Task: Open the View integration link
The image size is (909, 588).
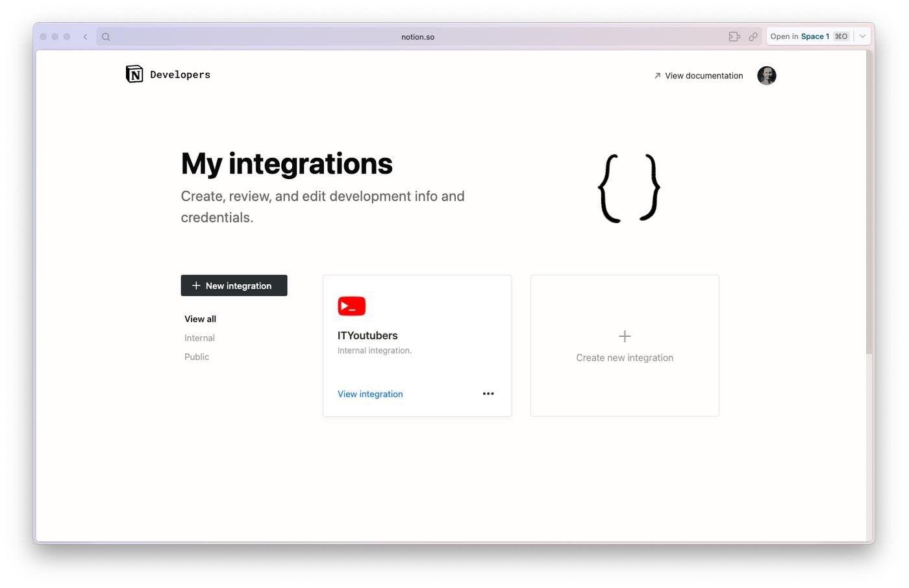Action: pos(370,394)
